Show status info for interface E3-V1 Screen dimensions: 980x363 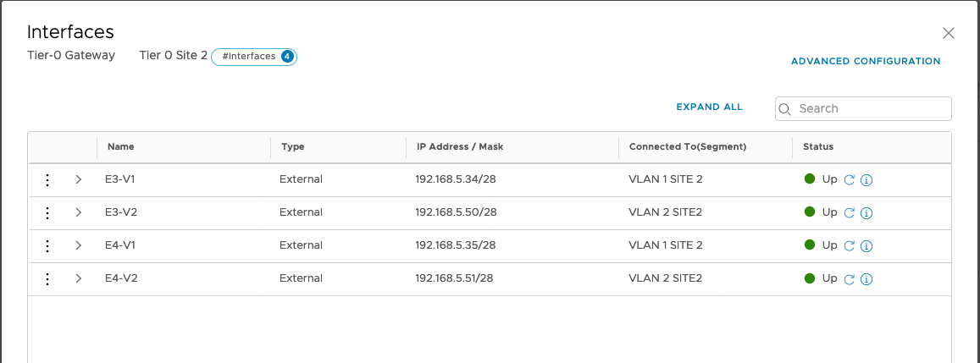(866, 179)
